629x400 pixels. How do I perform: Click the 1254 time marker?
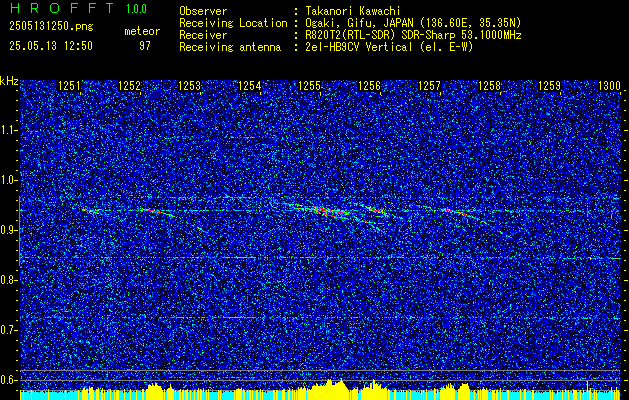point(249,86)
